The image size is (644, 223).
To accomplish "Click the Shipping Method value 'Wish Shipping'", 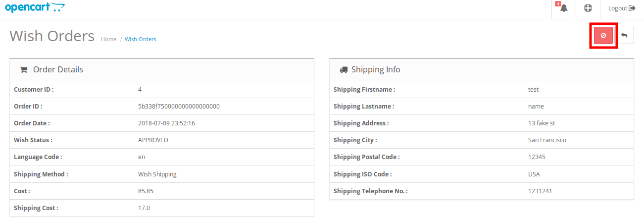I will pos(157,174).
